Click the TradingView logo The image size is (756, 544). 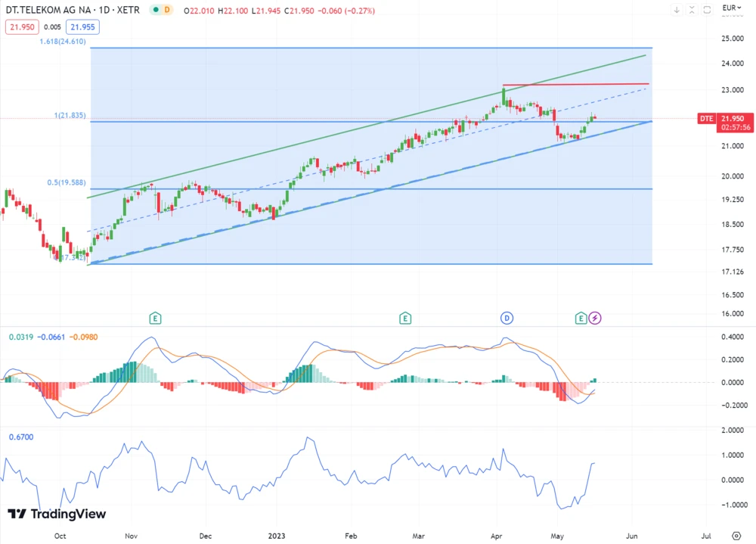click(x=57, y=514)
